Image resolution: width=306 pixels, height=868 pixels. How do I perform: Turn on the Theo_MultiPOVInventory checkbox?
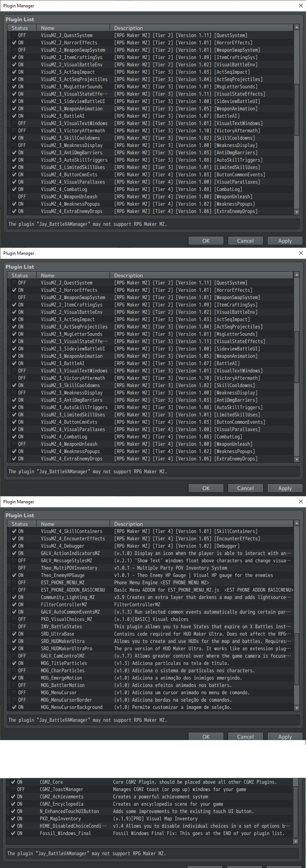point(14,568)
